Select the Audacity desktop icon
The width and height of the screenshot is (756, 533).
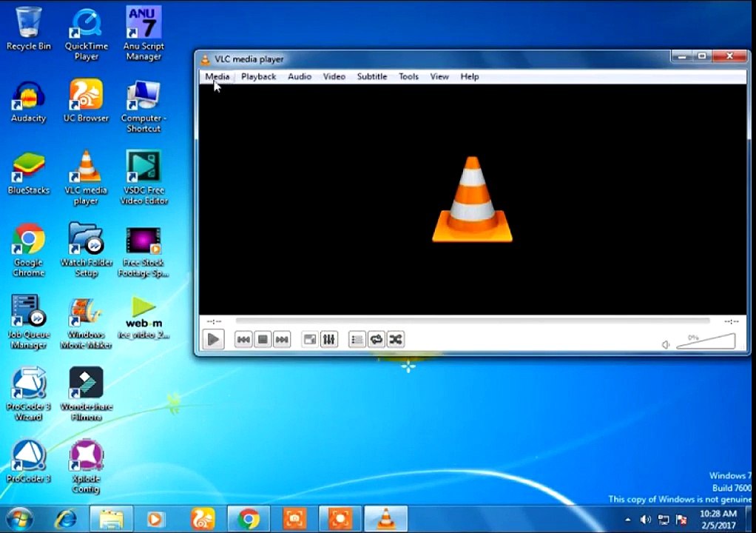[x=28, y=101]
